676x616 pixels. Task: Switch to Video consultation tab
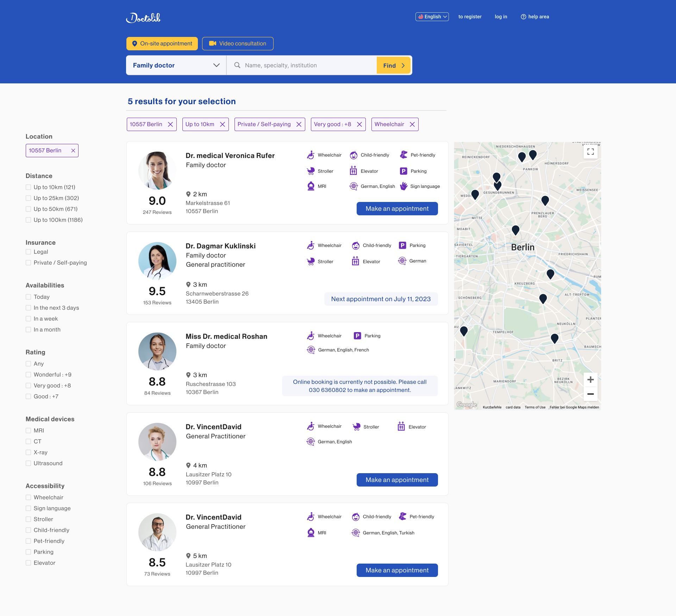coord(238,44)
